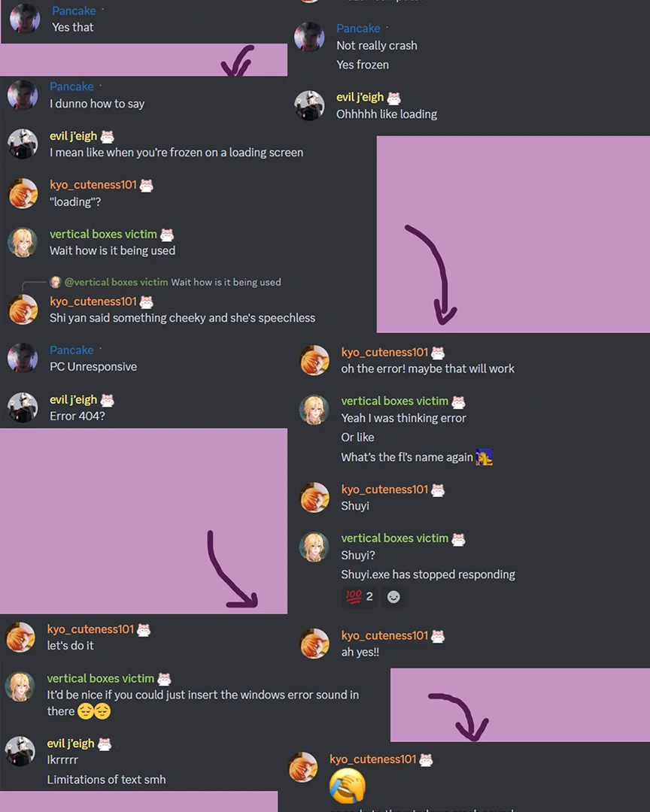Click role badge beside kyo_cuteness101 above 'ah yes!!'

click(x=438, y=636)
